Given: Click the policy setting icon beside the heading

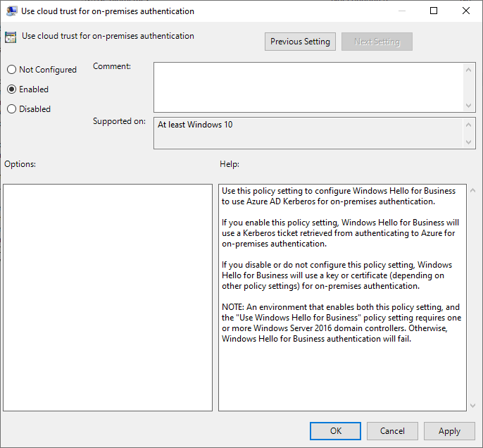Looking at the screenshot, I should click(x=11, y=37).
